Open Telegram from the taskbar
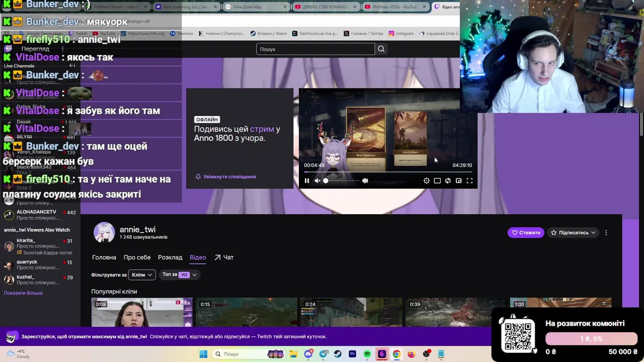This screenshot has width=644, height=362. pyautogui.click(x=323, y=354)
